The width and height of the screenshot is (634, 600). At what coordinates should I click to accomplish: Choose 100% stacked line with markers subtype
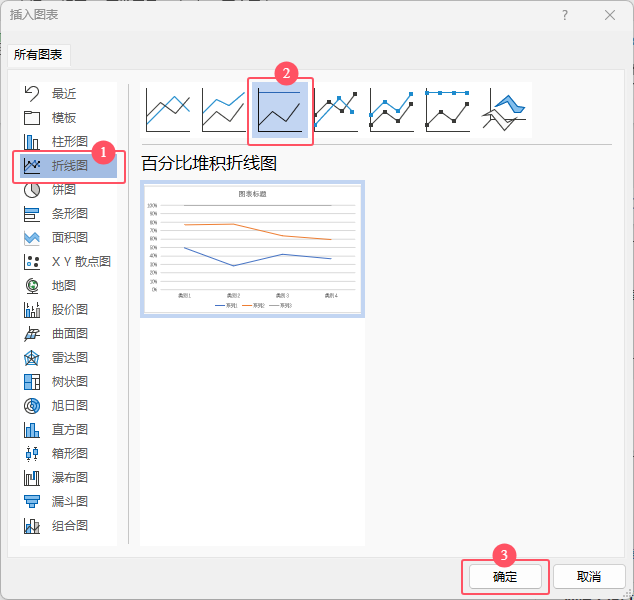pos(448,110)
